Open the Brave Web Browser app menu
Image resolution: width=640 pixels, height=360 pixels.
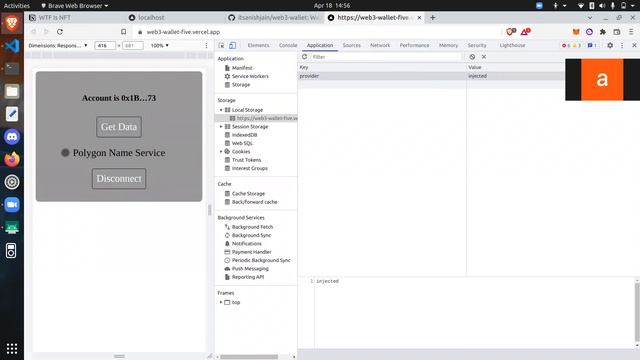click(x=75, y=6)
